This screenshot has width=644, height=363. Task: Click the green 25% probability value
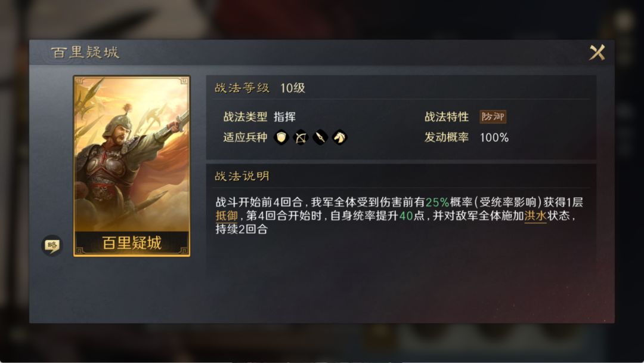(x=437, y=202)
